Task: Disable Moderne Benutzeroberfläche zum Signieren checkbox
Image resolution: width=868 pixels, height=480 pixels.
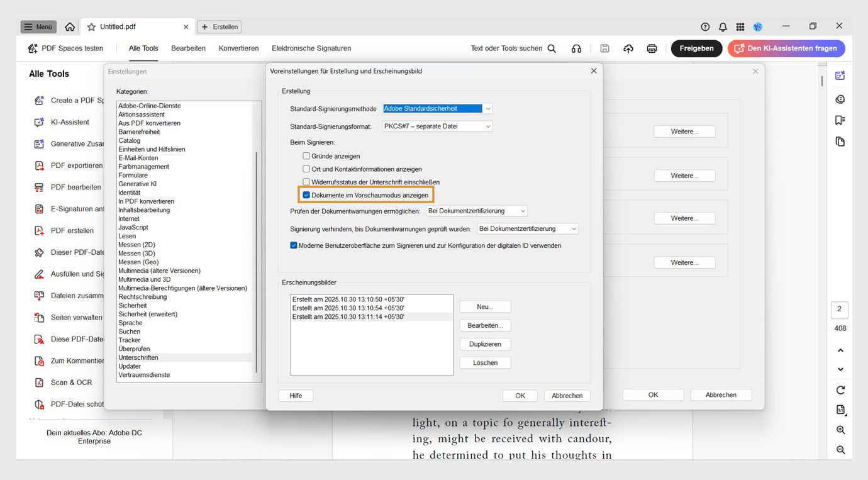Action: (x=294, y=245)
